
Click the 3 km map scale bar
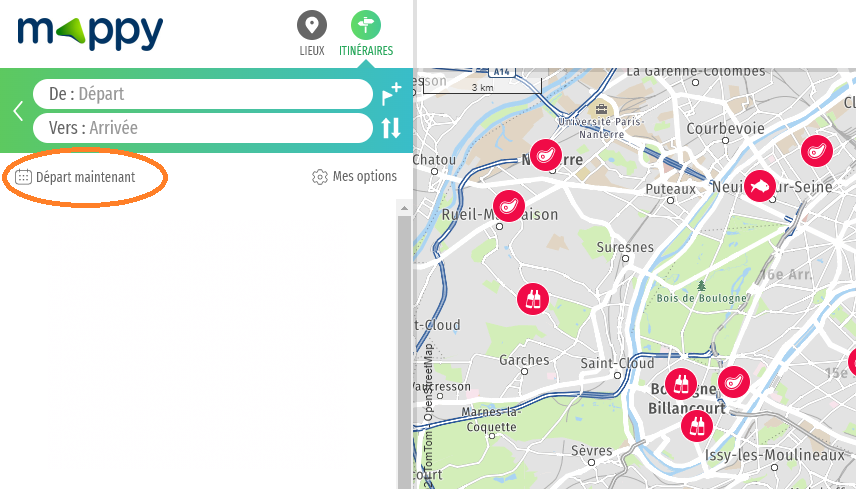point(483,87)
